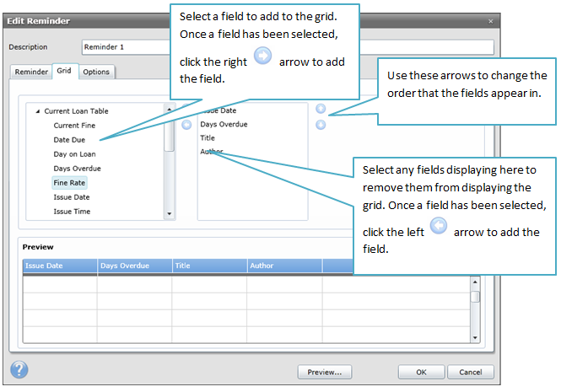Viewport: 561px width, 392px height.
Task: Switch to the Reminder tab
Action: click(x=31, y=72)
